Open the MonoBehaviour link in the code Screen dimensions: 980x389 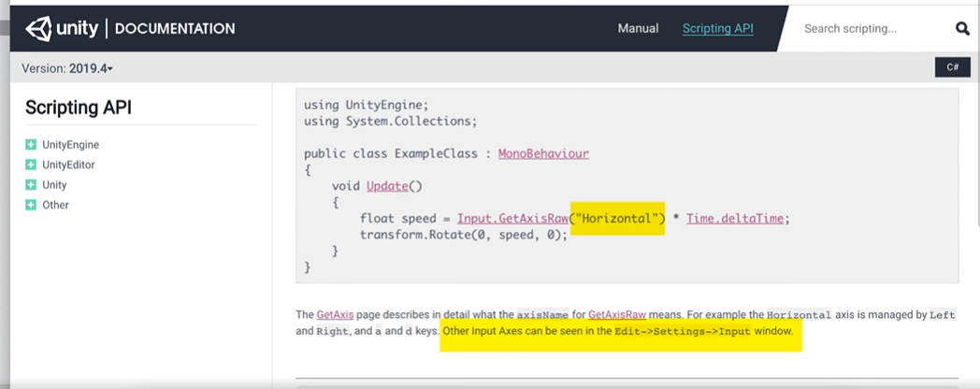[543, 153]
